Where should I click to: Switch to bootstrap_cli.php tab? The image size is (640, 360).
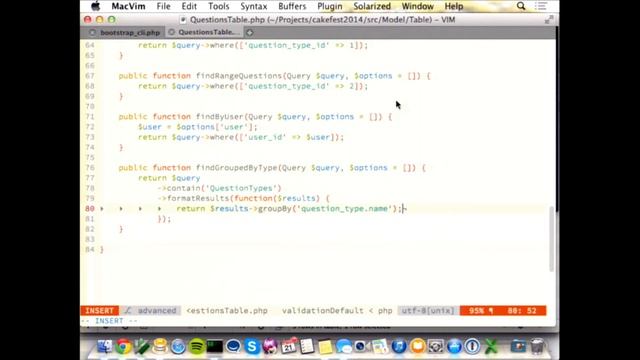coord(130,32)
